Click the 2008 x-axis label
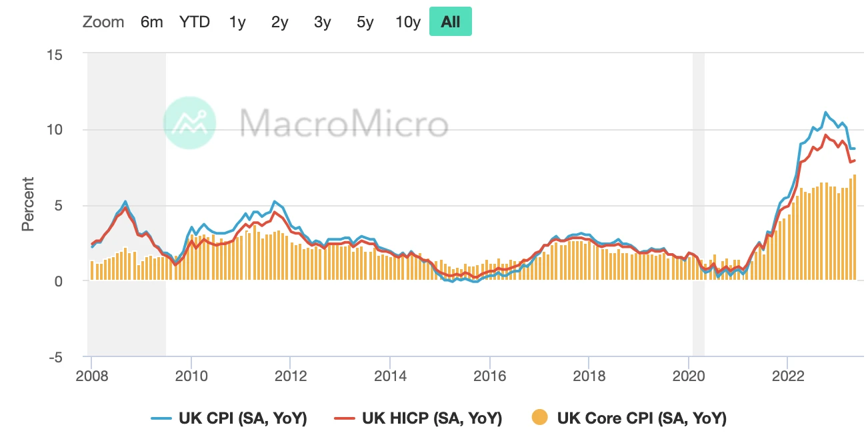This screenshot has height=441, width=868. [x=92, y=374]
